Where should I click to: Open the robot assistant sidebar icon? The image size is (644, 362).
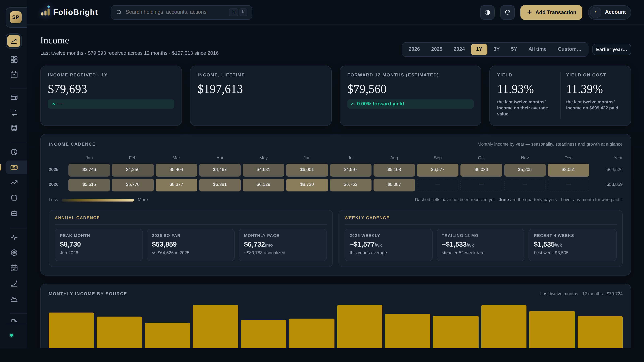(14, 213)
